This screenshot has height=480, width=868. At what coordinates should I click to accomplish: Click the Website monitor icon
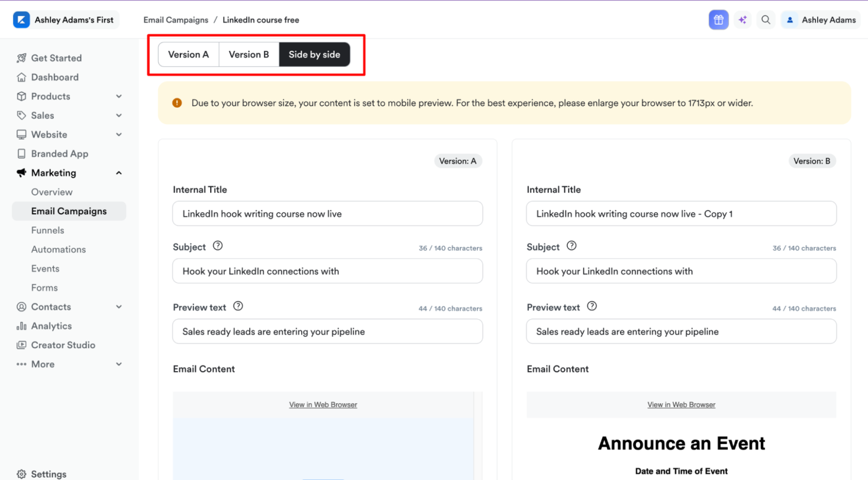coord(22,134)
